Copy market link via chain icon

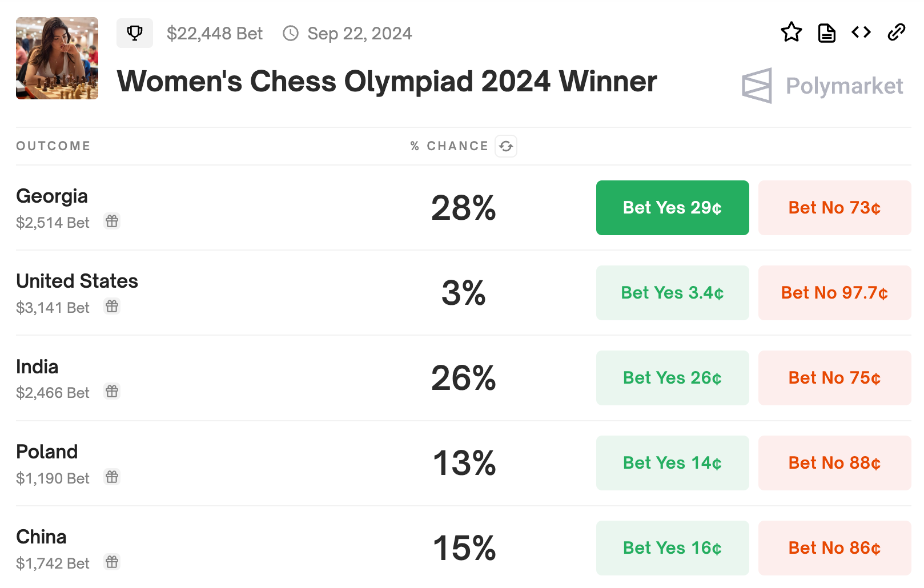pos(897,33)
